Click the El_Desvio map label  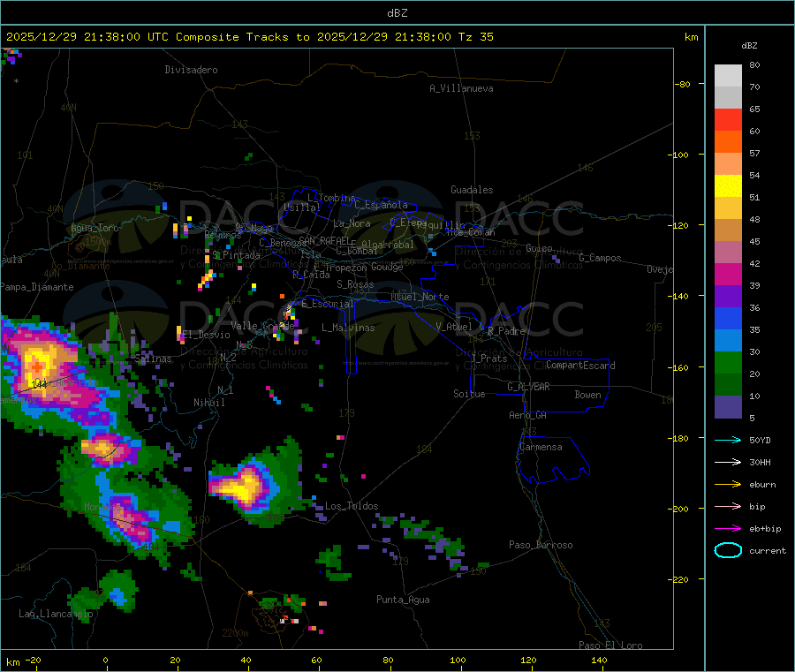point(207,335)
